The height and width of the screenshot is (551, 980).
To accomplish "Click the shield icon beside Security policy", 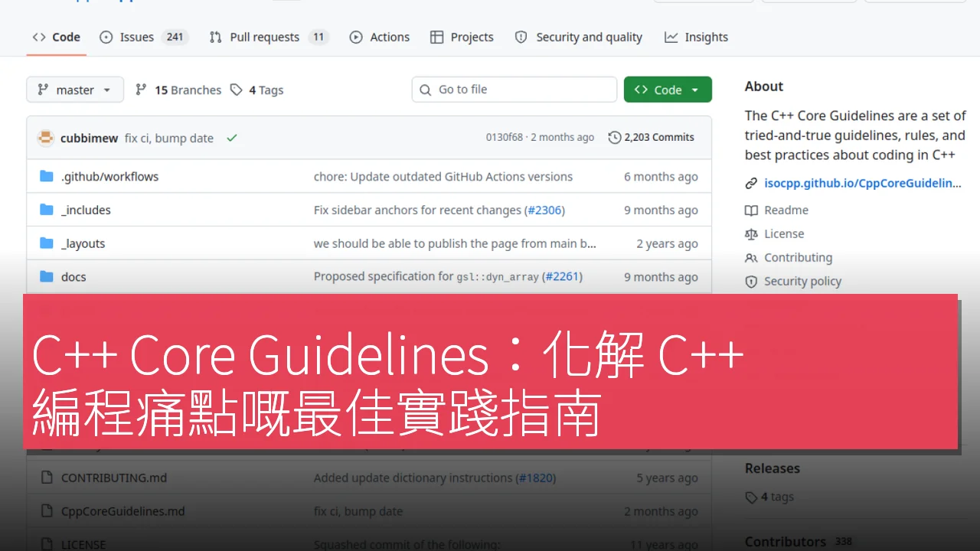I will (751, 281).
